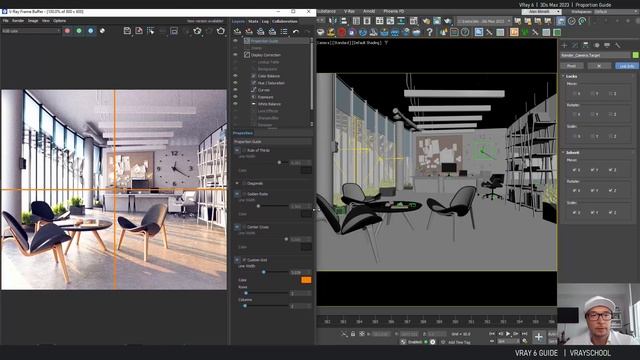Image resolution: width=640 pixels, height=360 pixels.
Task: Open the Options menu in VFB
Action: (x=60, y=20)
